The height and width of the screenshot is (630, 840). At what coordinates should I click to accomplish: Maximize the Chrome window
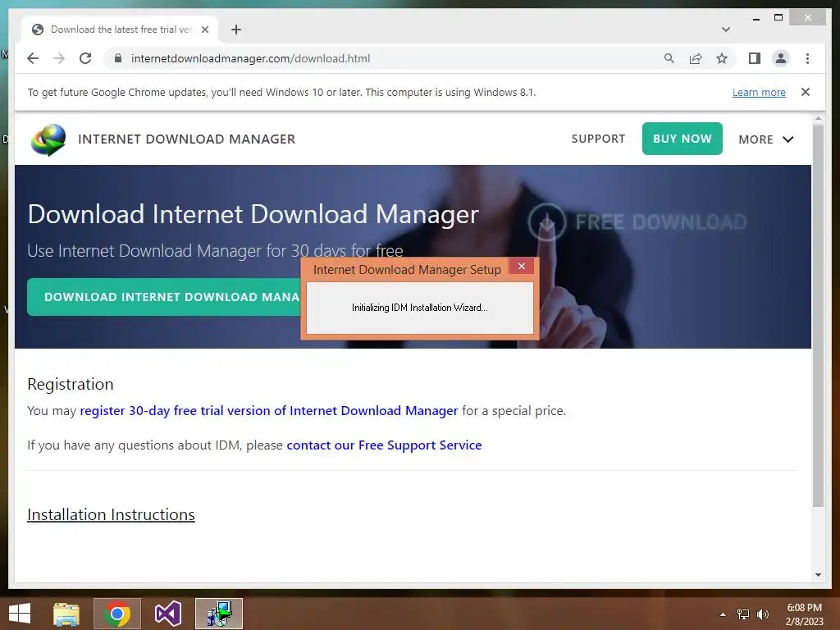click(x=778, y=18)
